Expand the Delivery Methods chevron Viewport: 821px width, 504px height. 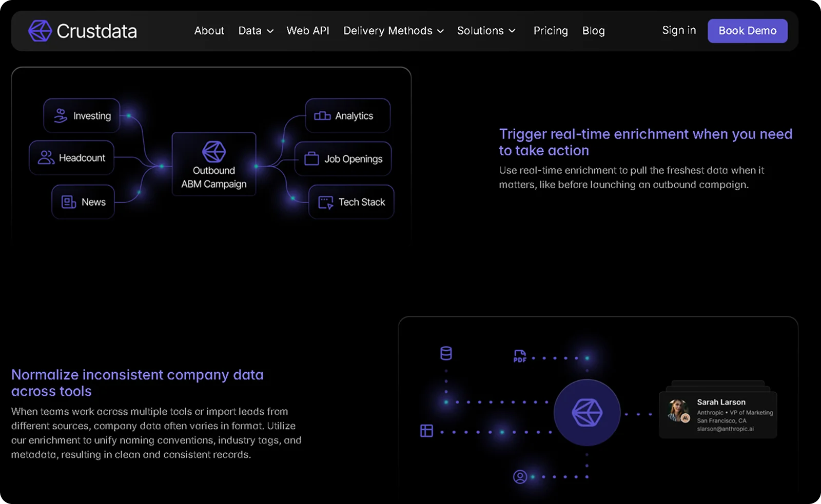point(440,31)
